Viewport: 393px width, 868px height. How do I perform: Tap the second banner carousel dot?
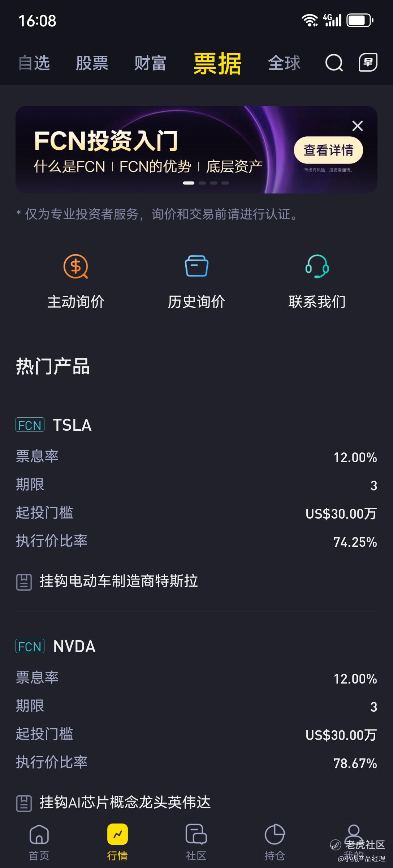202,183
